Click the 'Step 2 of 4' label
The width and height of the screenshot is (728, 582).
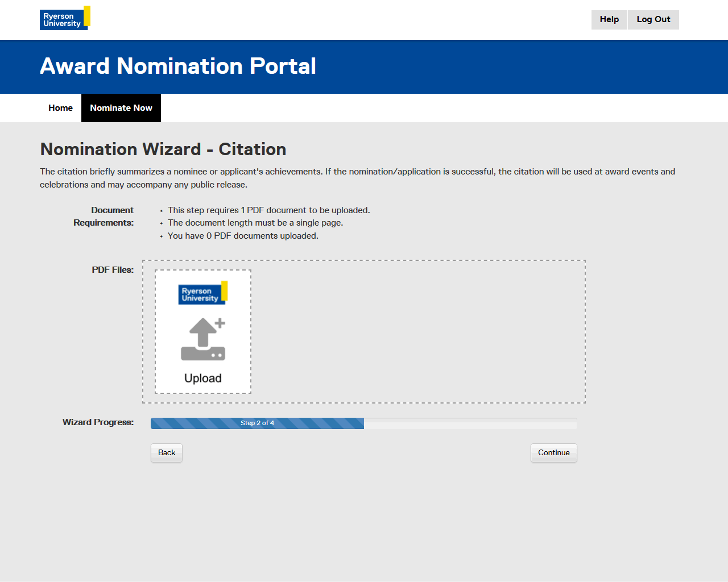pyautogui.click(x=257, y=423)
